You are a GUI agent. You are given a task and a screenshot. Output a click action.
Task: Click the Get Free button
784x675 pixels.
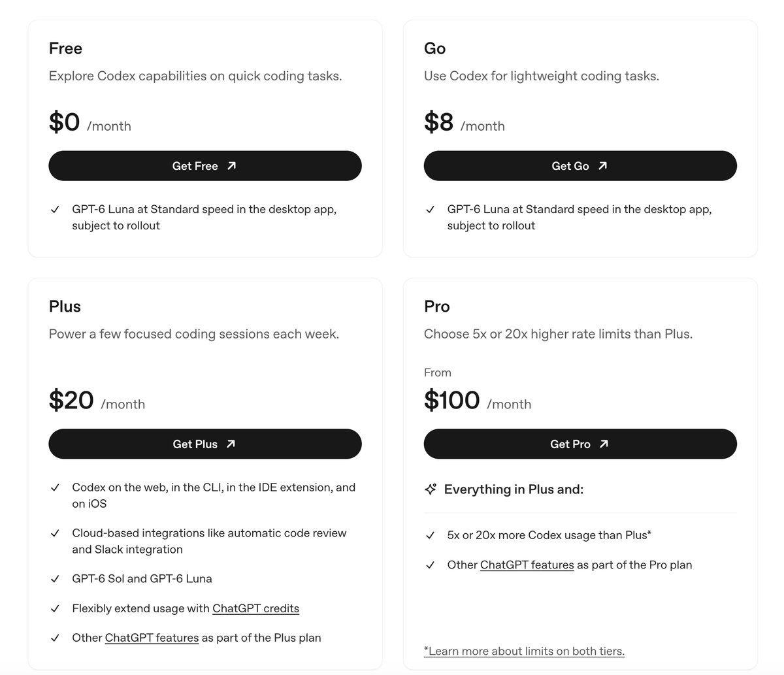tap(205, 166)
